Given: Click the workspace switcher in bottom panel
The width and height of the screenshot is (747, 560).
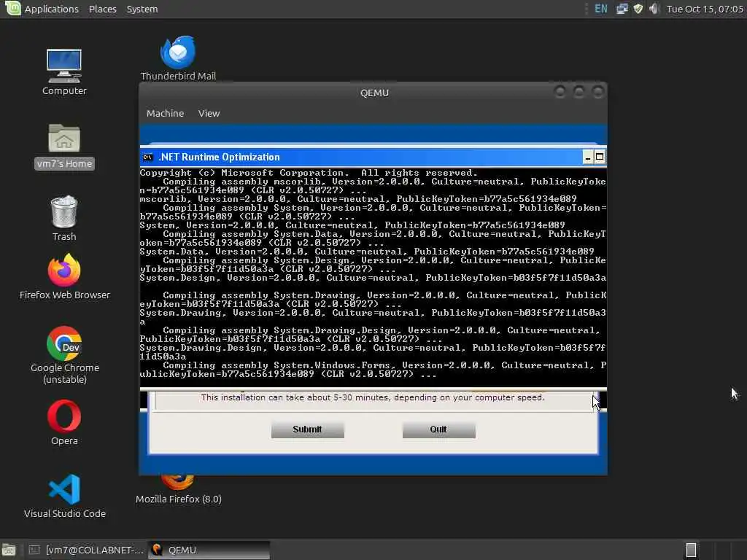Looking at the screenshot, I should point(691,550).
